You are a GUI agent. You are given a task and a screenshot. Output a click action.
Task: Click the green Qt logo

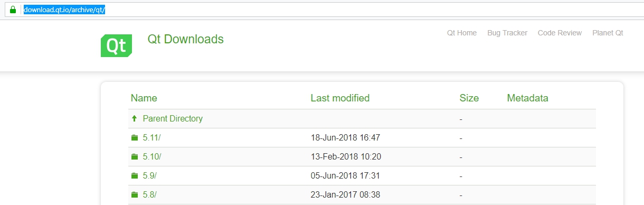[116, 46]
